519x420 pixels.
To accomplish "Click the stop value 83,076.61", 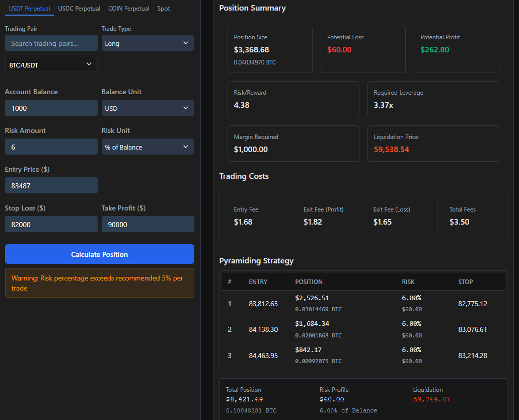I will 473,329.
